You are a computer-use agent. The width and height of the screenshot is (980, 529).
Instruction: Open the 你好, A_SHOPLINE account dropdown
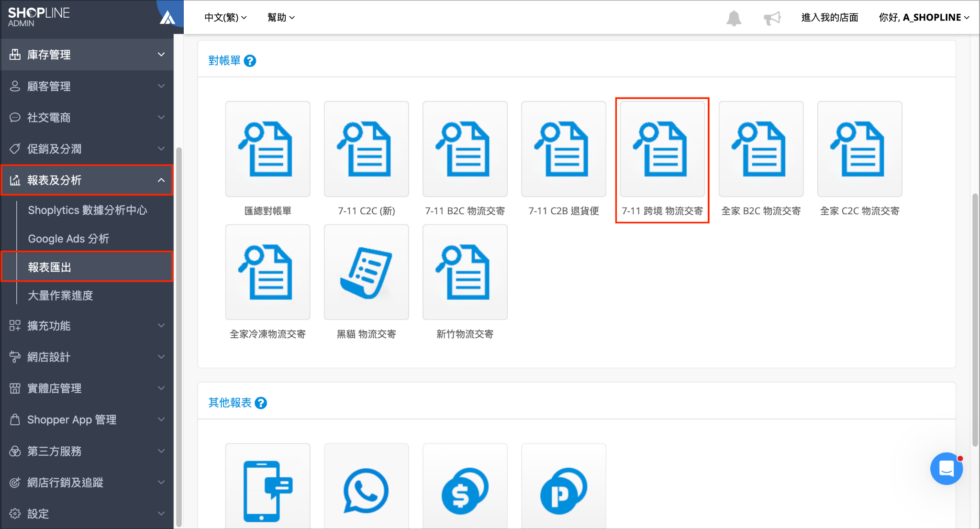pos(924,17)
